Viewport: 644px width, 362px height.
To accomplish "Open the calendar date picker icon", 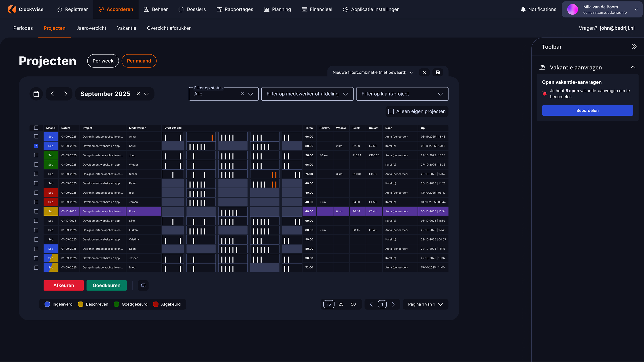I will [x=36, y=94].
